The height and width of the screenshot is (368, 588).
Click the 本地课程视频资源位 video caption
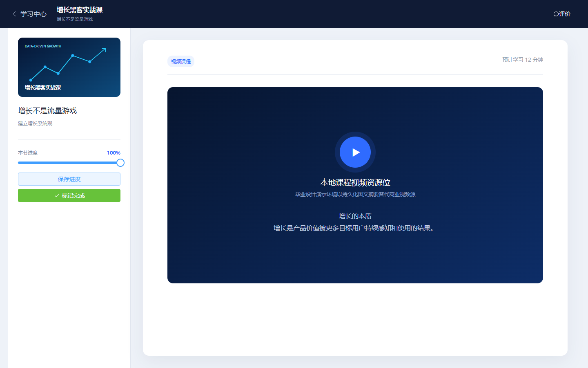[x=355, y=182]
